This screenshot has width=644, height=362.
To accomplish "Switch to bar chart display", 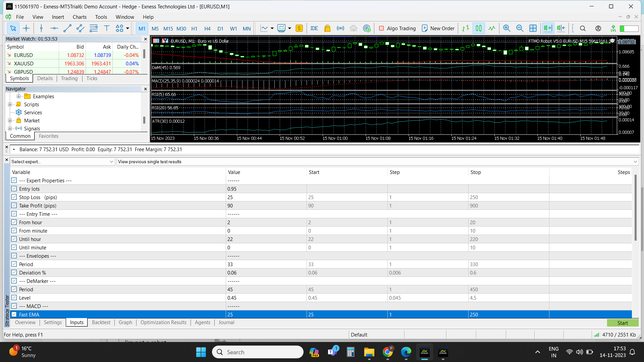I will pos(466,28).
